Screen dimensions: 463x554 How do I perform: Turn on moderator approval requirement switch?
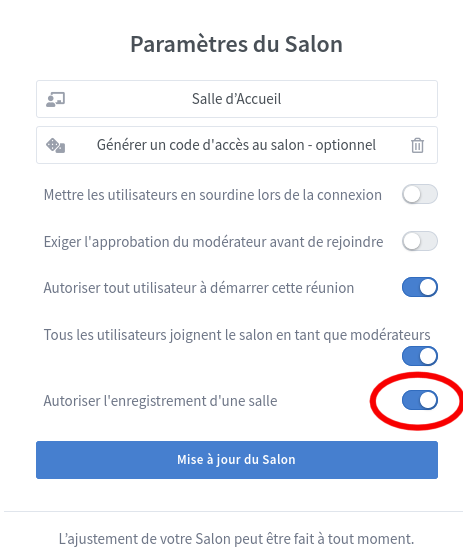click(x=420, y=241)
